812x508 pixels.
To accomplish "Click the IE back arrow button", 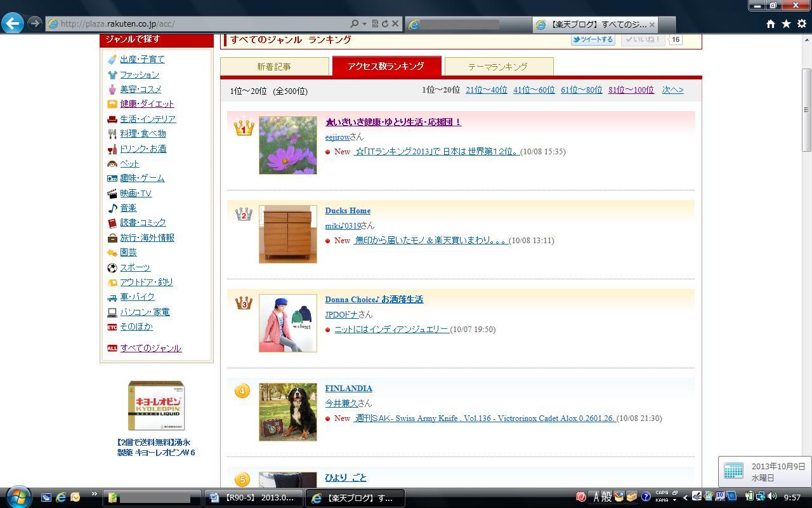I will click(13, 23).
